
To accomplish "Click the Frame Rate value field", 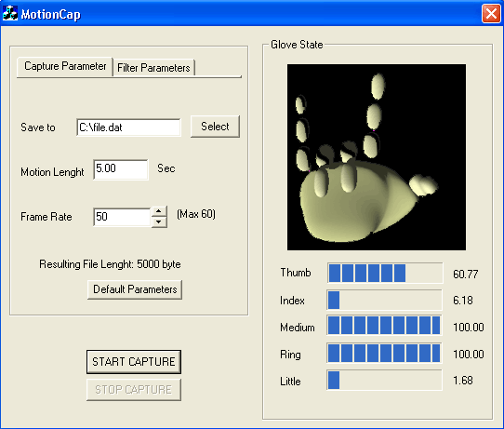I will coord(122,217).
